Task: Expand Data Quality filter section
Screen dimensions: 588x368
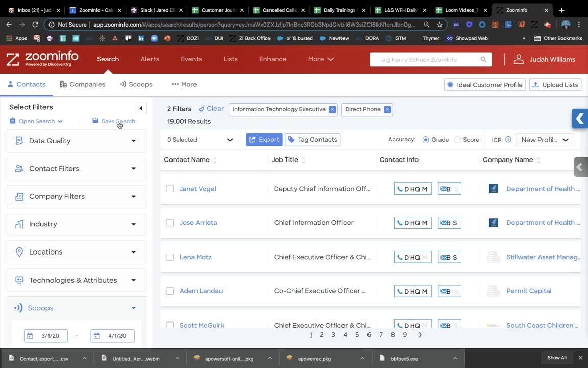Action: [x=77, y=141]
